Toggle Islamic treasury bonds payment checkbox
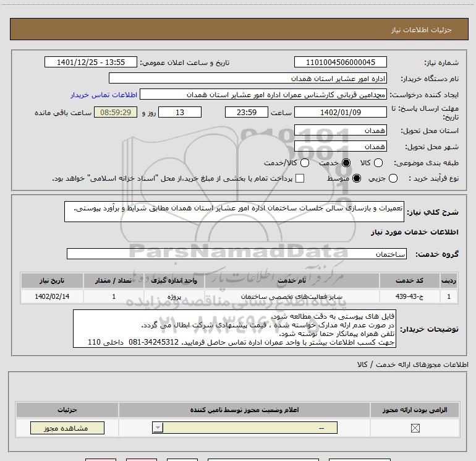This screenshot has height=461, width=476. 300,178
